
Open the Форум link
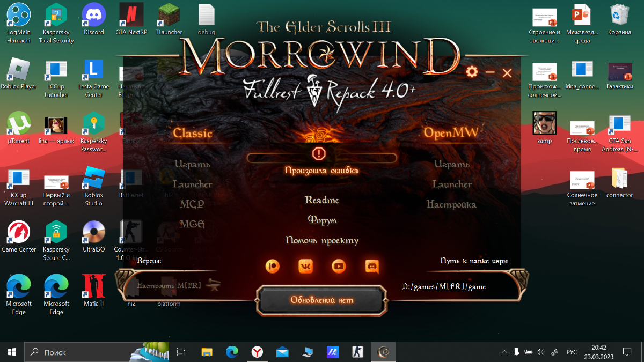[x=322, y=220]
